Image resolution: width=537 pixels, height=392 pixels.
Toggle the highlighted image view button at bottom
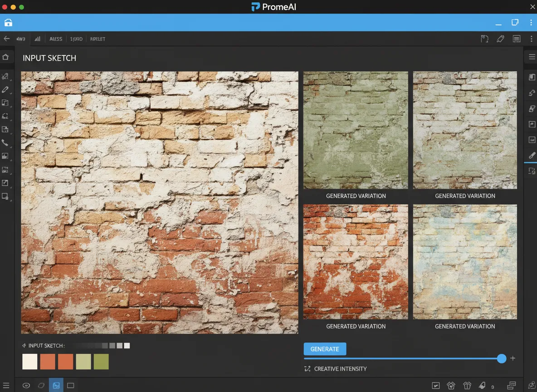56,386
